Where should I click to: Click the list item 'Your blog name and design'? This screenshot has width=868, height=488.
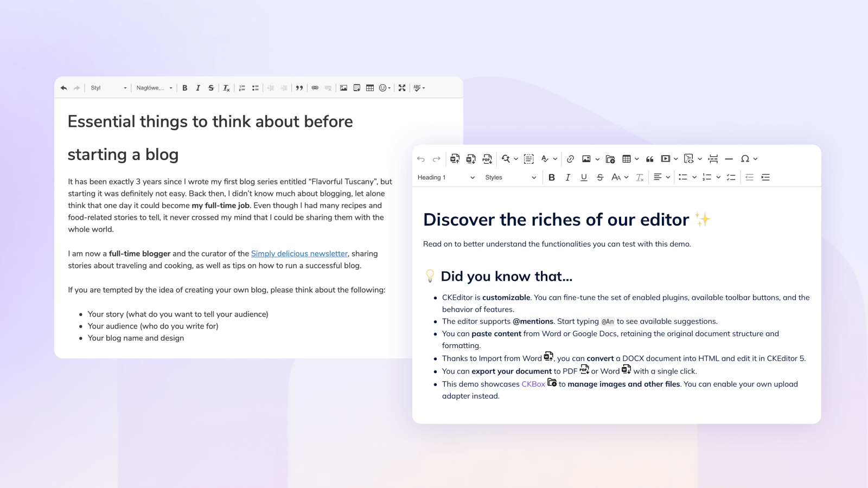click(x=136, y=338)
